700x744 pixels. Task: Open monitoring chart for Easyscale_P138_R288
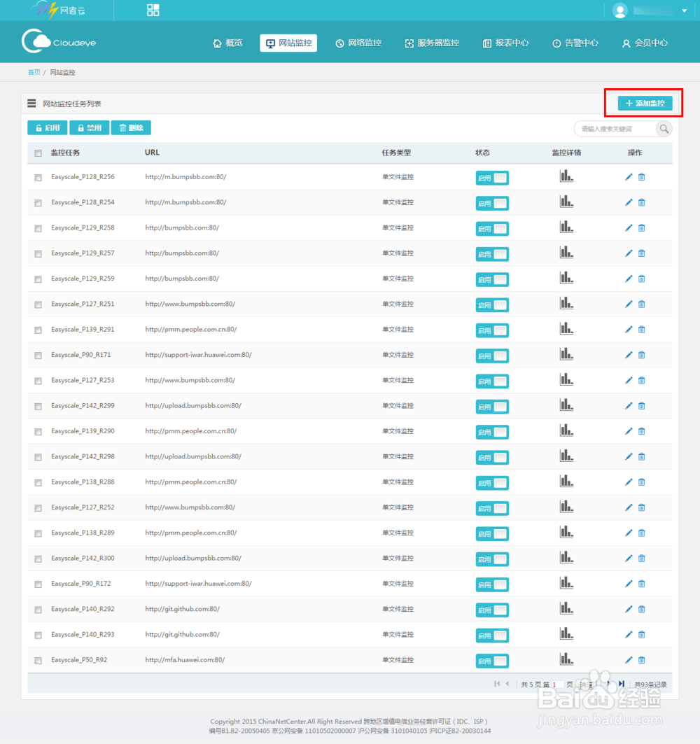(x=566, y=481)
